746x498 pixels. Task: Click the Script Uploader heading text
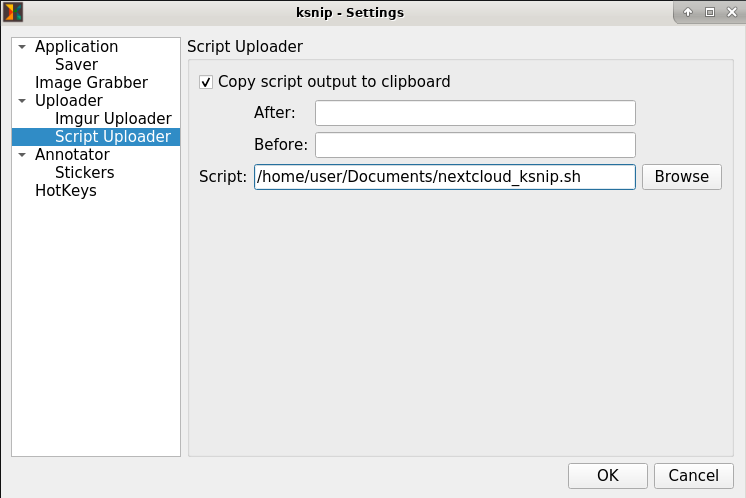245,47
